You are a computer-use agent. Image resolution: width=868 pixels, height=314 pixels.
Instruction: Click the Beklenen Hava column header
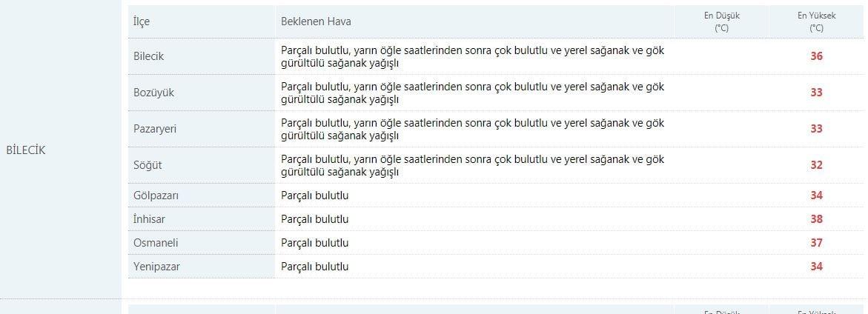pos(316,21)
